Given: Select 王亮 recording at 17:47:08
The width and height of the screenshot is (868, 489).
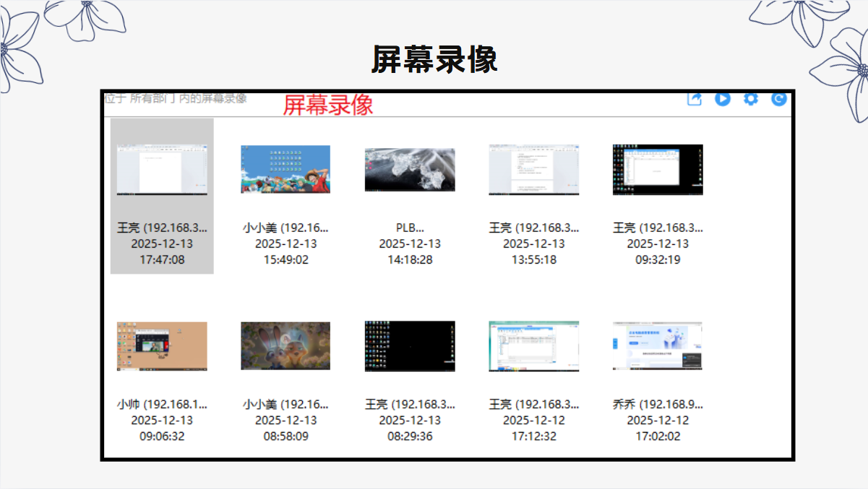Looking at the screenshot, I should (162, 196).
